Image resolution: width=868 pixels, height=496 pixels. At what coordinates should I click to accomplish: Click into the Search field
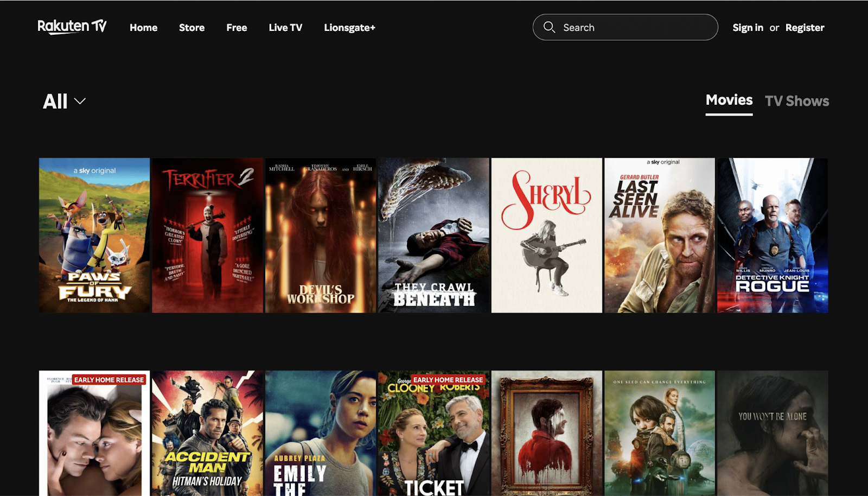tap(625, 27)
